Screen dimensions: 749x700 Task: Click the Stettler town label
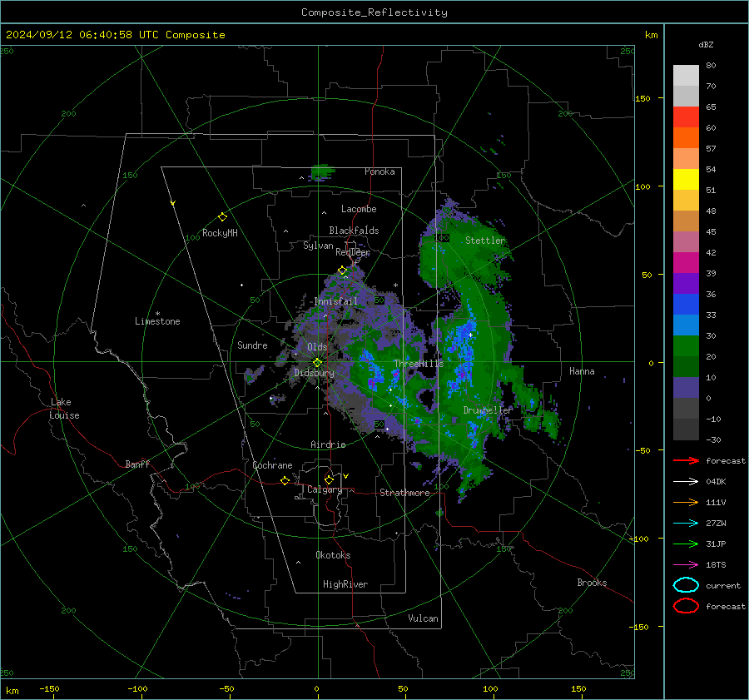click(485, 241)
